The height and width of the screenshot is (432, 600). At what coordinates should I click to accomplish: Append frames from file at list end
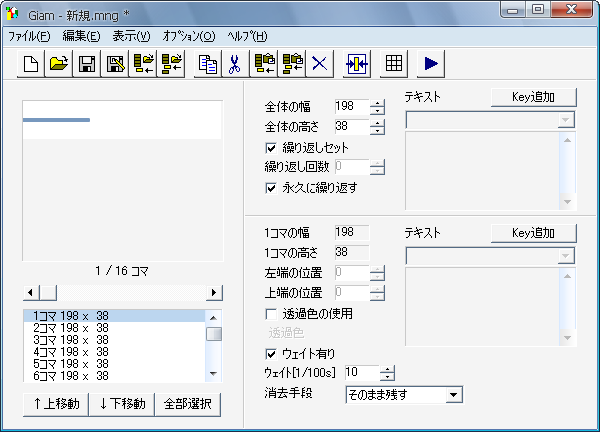143,64
